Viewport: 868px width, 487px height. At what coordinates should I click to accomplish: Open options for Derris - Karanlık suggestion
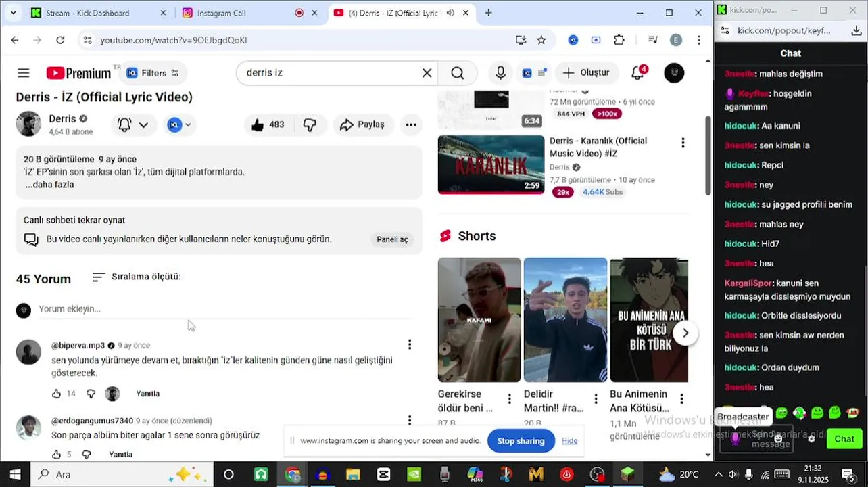[683, 143]
